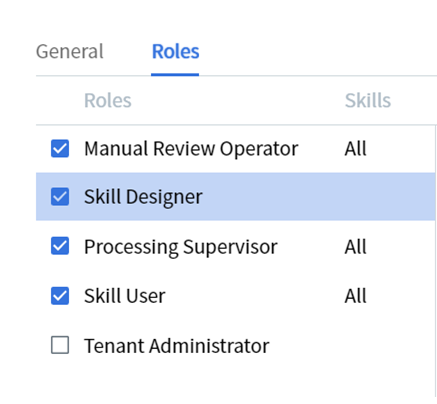Click the Tenant Administrator role name
The width and height of the screenshot is (437, 404).
tap(177, 346)
